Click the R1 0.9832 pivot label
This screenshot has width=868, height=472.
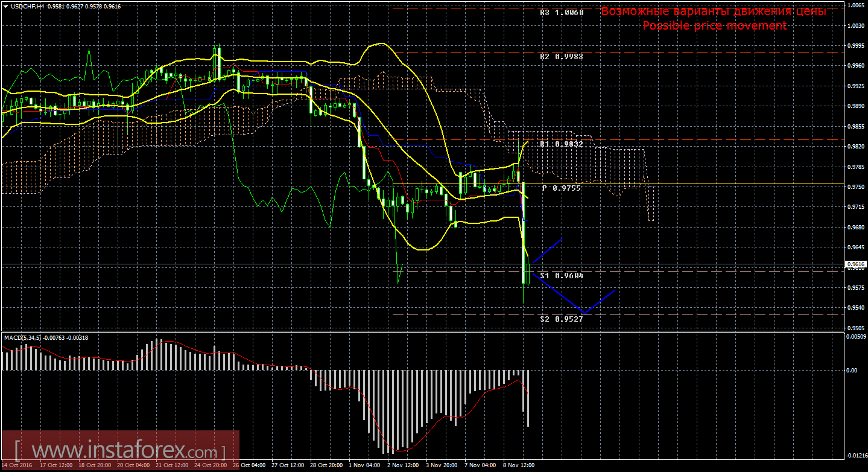(561, 144)
